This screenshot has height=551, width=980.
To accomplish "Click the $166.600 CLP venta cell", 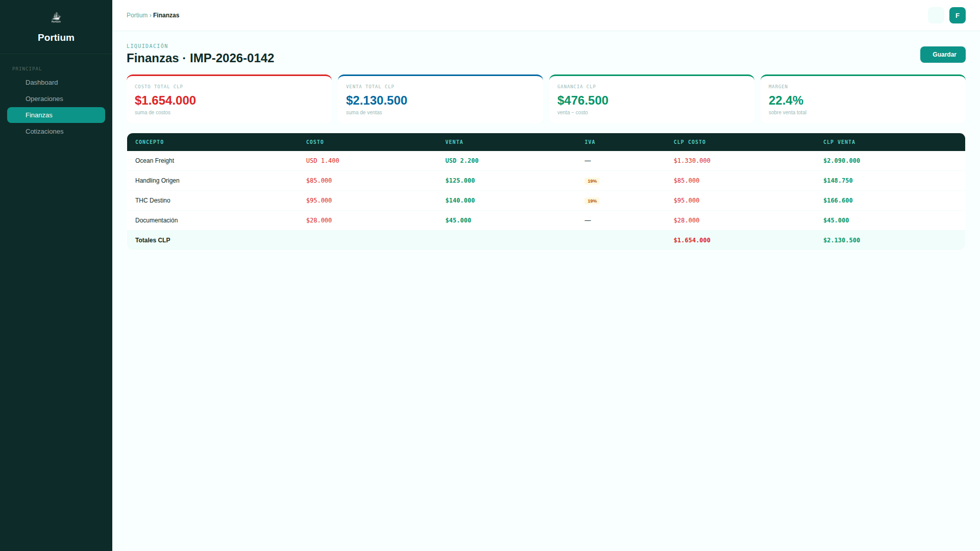I will coord(838,201).
